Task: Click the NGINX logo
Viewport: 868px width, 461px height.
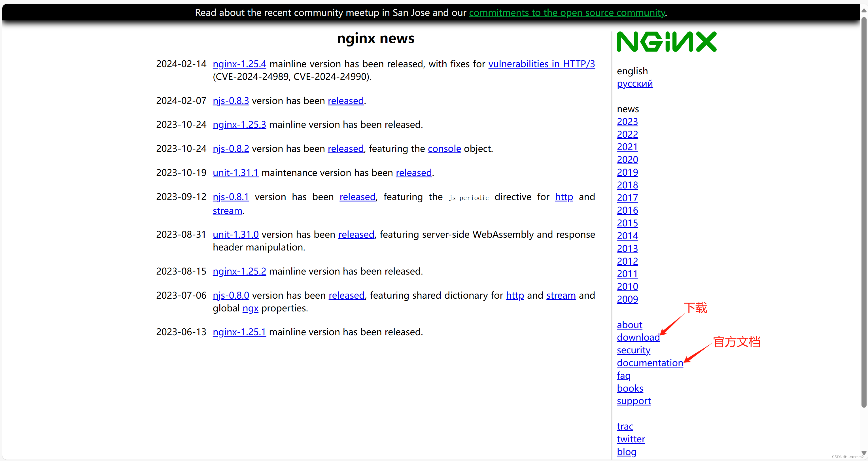Action: point(667,41)
